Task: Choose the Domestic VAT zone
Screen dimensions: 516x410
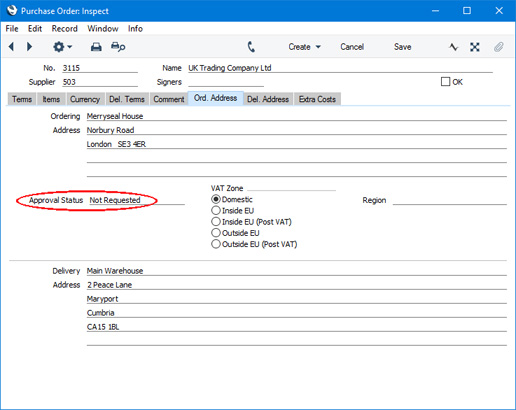Action: pyautogui.click(x=216, y=199)
